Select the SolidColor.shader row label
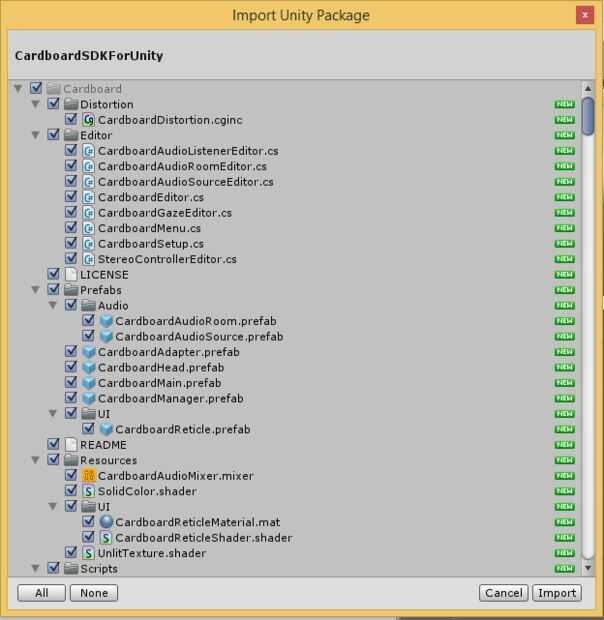 (147, 491)
